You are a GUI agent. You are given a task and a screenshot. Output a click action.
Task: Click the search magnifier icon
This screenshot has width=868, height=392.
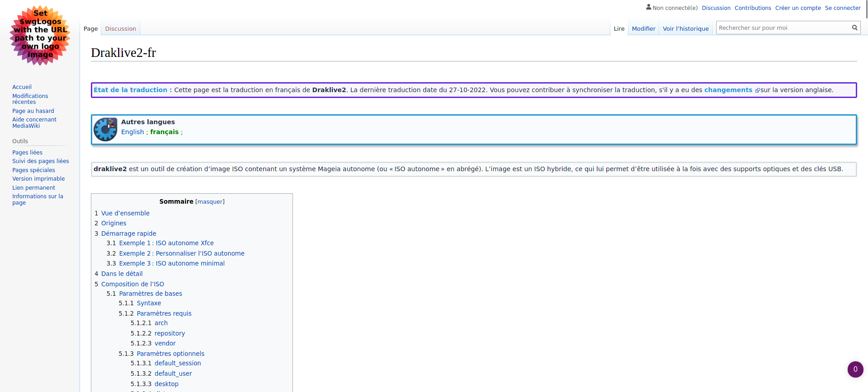click(854, 28)
